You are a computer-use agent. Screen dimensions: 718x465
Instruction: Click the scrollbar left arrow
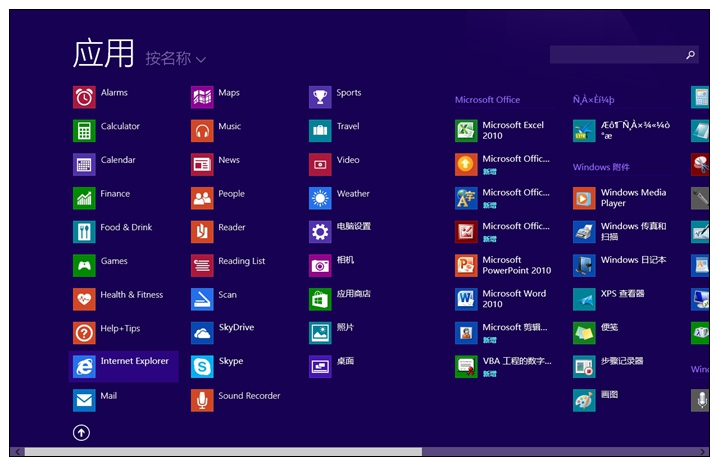(17, 452)
